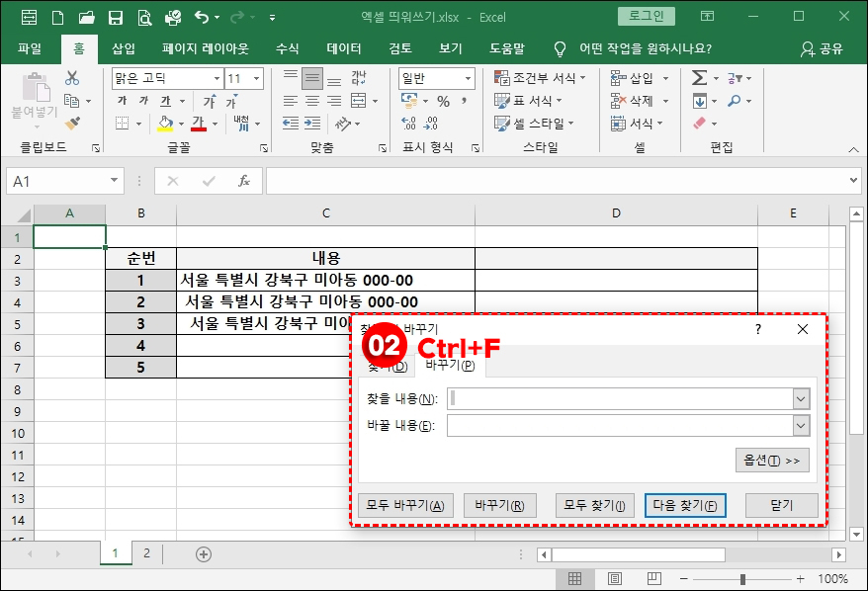
Task: Apply bold formatting (가)
Action: 123,101
